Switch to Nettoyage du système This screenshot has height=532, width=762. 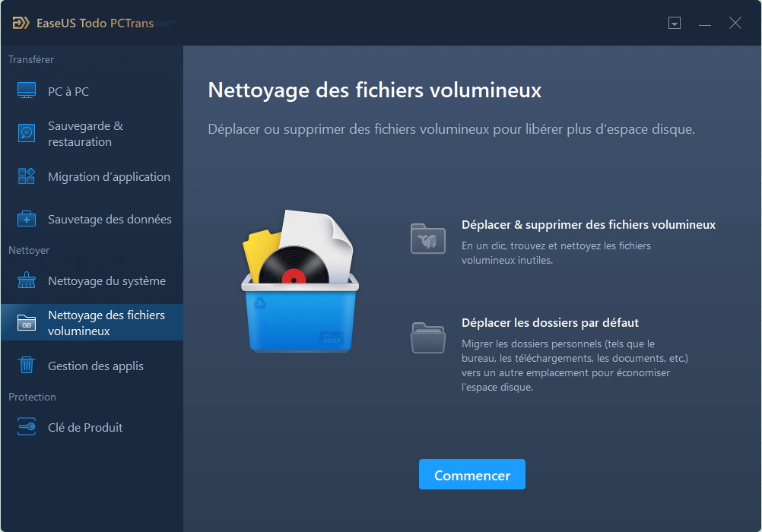coord(92,280)
